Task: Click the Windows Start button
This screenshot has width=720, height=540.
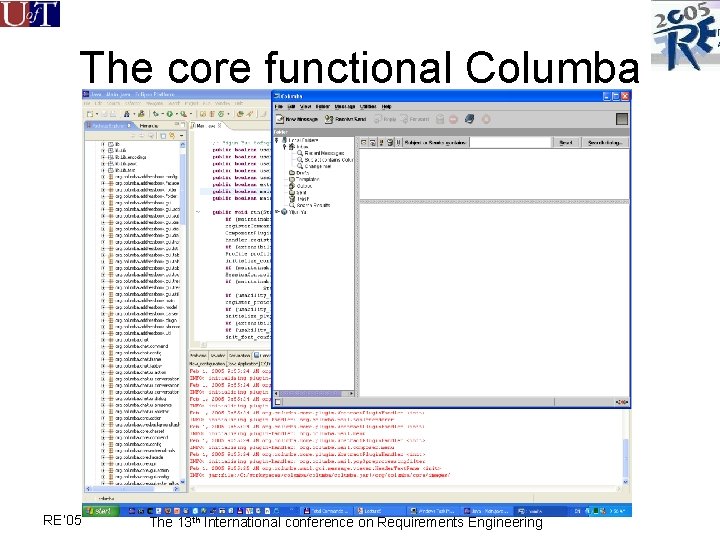Action: pyautogui.click(x=100, y=511)
